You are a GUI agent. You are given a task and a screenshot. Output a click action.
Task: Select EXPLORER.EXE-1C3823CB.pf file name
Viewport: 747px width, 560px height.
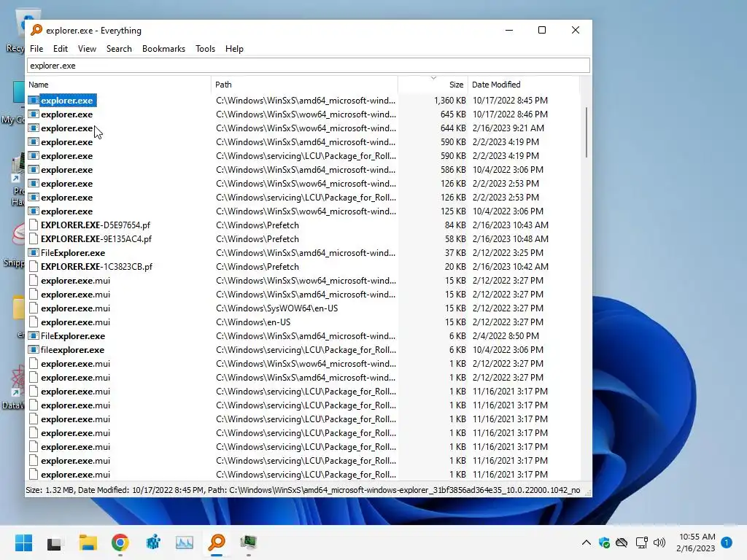[96, 267]
